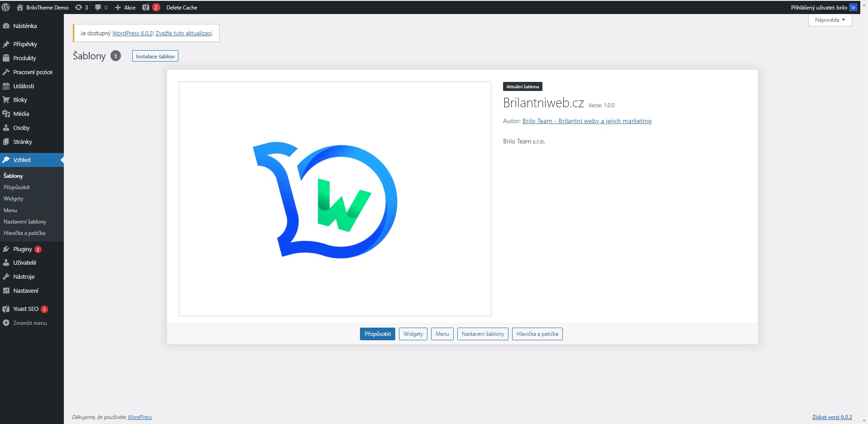Open Pluginy with update badge

[x=23, y=249]
